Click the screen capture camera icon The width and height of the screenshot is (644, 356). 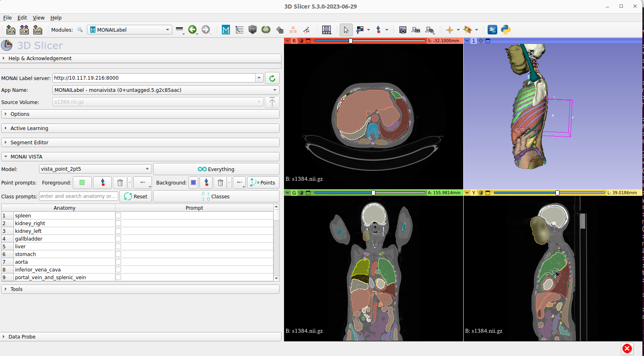(403, 30)
